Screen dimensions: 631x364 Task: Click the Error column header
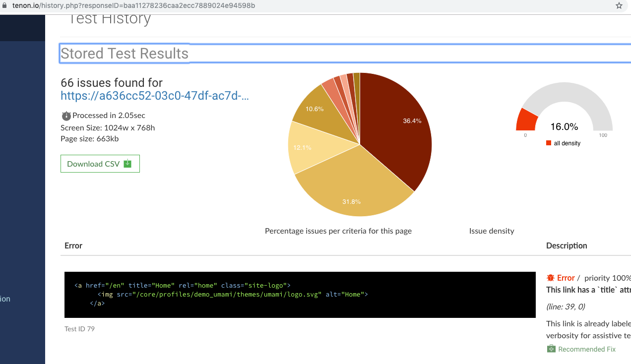click(73, 245)
